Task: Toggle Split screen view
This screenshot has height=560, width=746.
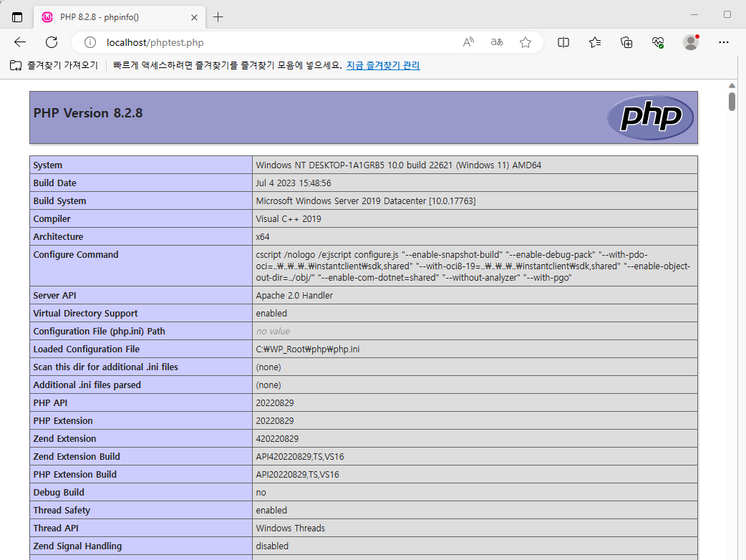Action: point(563,42)
